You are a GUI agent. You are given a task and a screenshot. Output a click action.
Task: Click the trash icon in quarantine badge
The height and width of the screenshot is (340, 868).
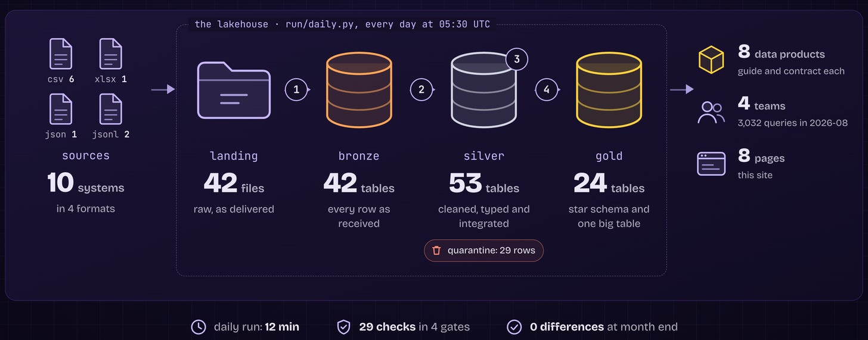pos(436,251)
